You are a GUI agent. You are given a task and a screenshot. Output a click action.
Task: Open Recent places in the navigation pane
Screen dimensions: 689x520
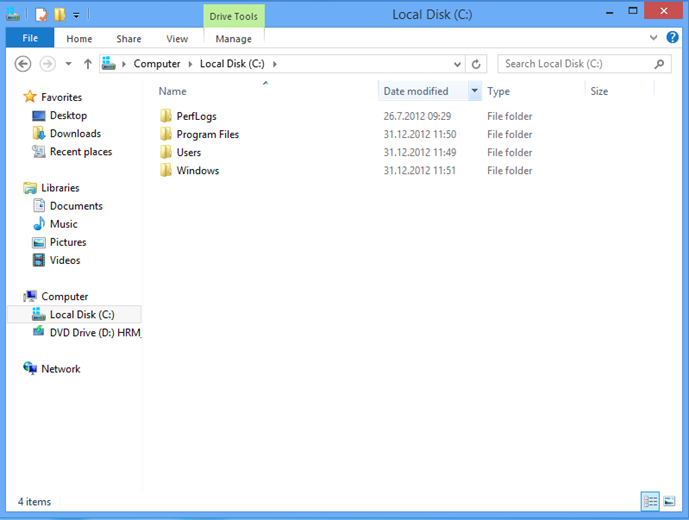[x=81, y=152]
